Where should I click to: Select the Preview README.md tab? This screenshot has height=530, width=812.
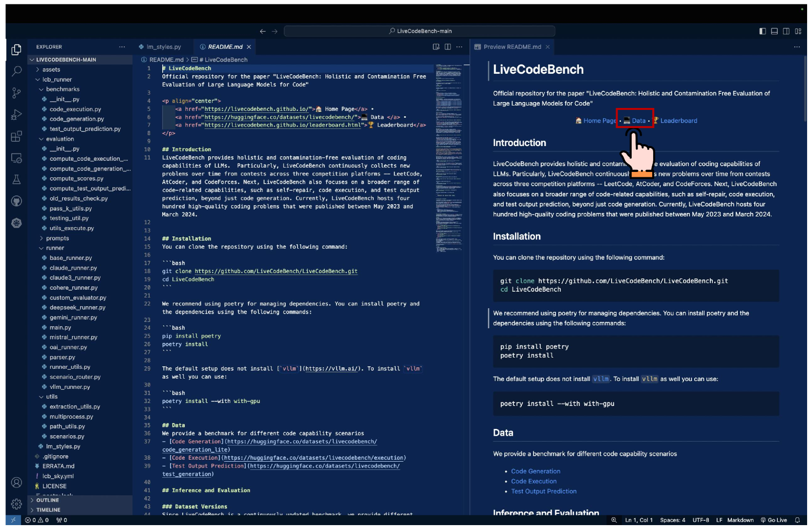tap(512, 47)
